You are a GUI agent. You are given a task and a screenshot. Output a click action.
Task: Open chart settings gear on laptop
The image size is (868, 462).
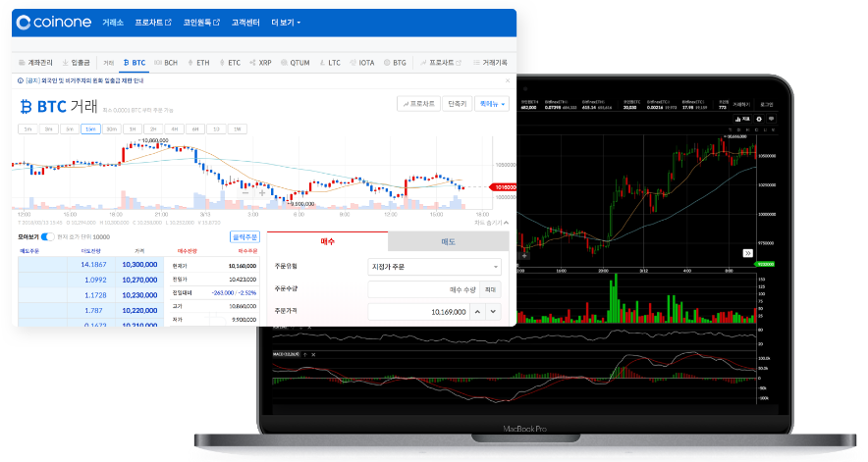tap(759, 119)
